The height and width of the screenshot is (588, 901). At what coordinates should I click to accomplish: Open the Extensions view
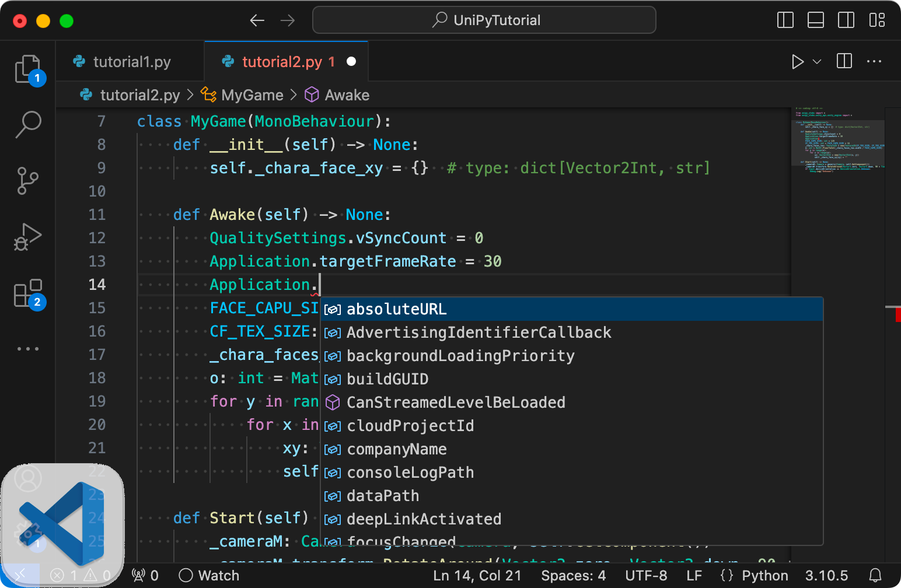tap(27, 293)
